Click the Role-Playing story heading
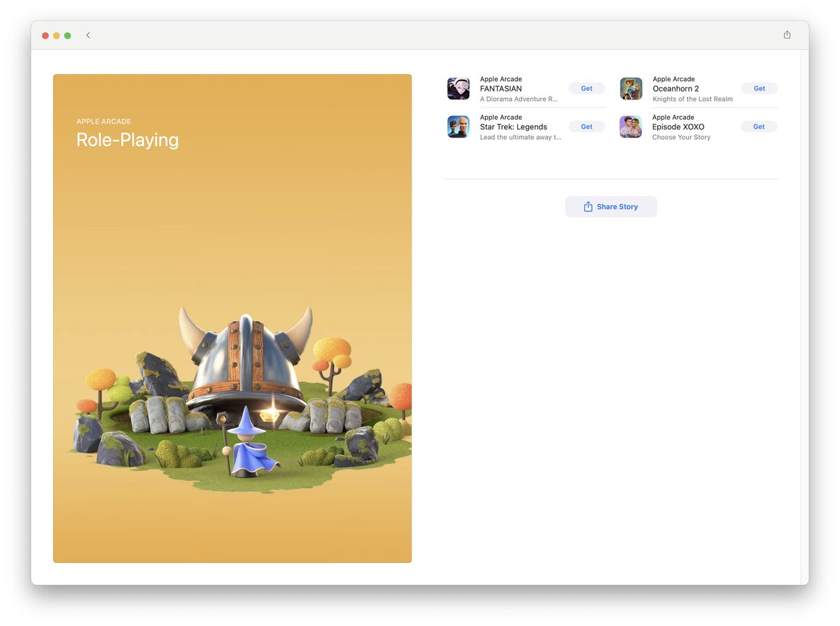The width and height of the screenshot is (840, 626). coord(127,140)
